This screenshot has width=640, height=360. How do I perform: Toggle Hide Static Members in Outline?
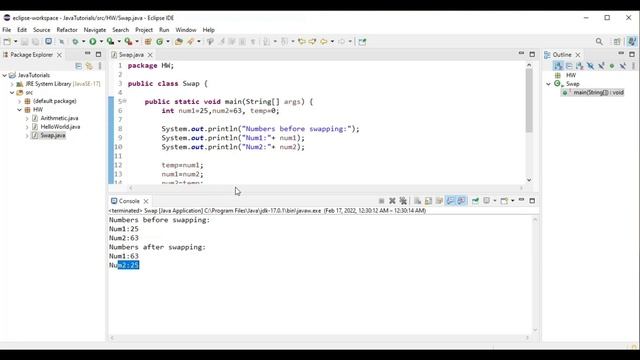(601, 66)
